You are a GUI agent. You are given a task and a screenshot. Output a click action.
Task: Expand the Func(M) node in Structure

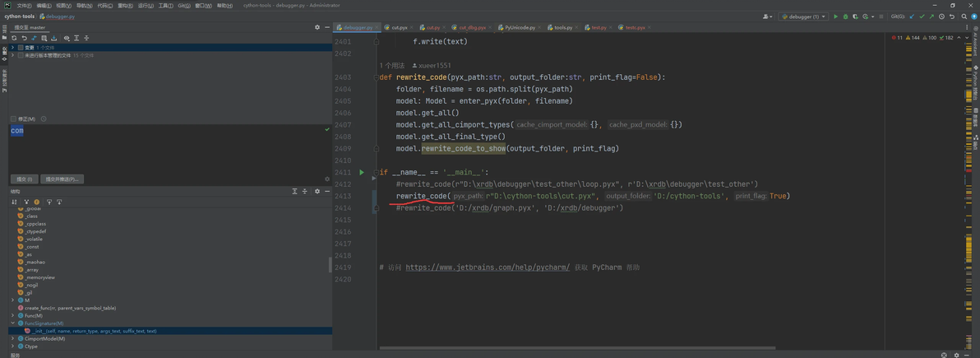[x=12, y=315]
